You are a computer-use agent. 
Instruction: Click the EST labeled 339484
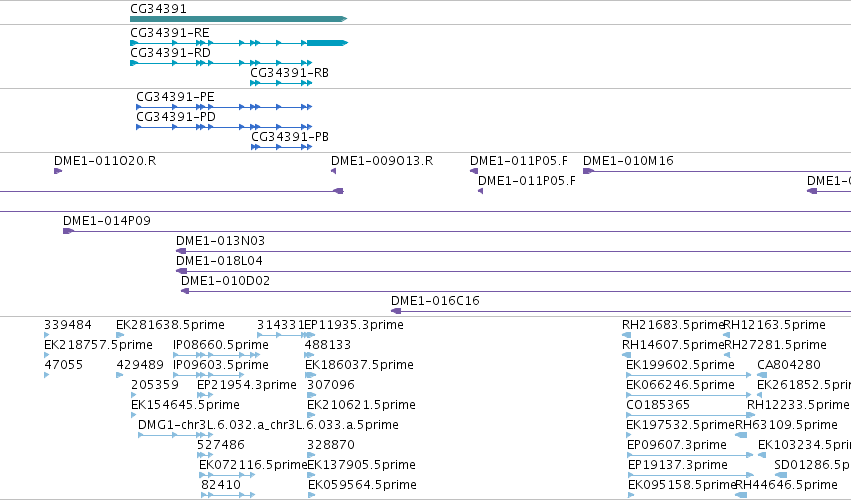(47, 336)
